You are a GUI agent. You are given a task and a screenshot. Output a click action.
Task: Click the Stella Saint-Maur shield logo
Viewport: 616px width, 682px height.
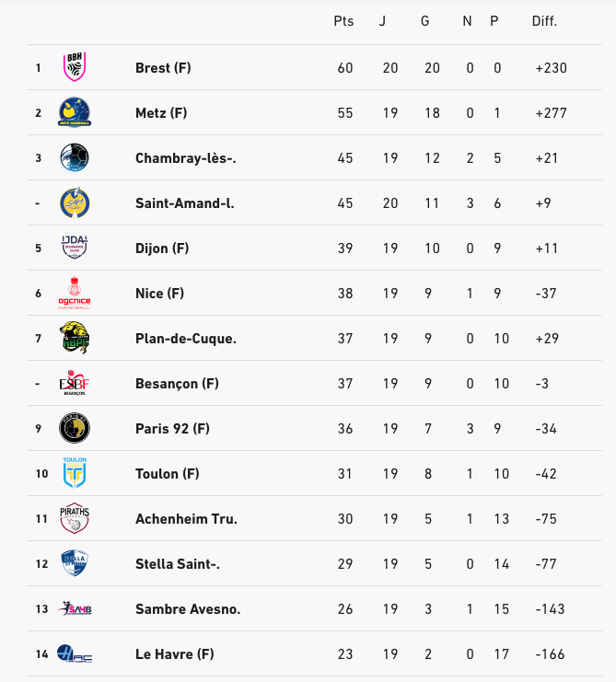[x=75, y=563]
